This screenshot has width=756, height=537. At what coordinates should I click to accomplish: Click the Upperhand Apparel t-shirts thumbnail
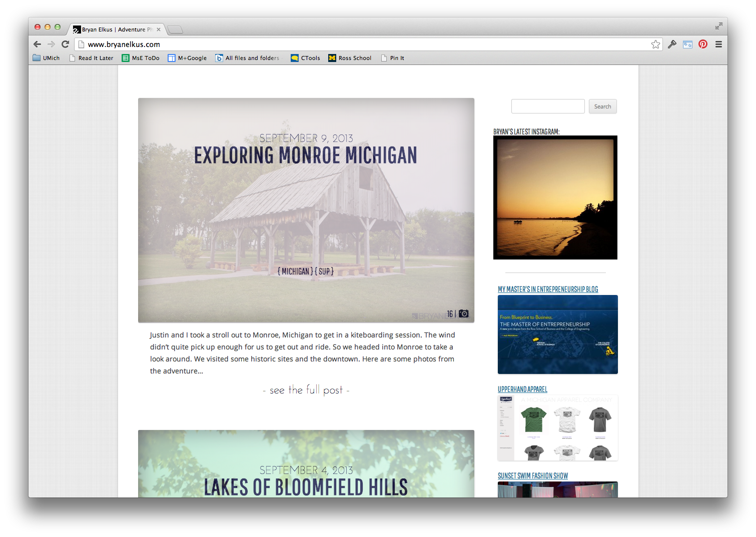(558, 428)
